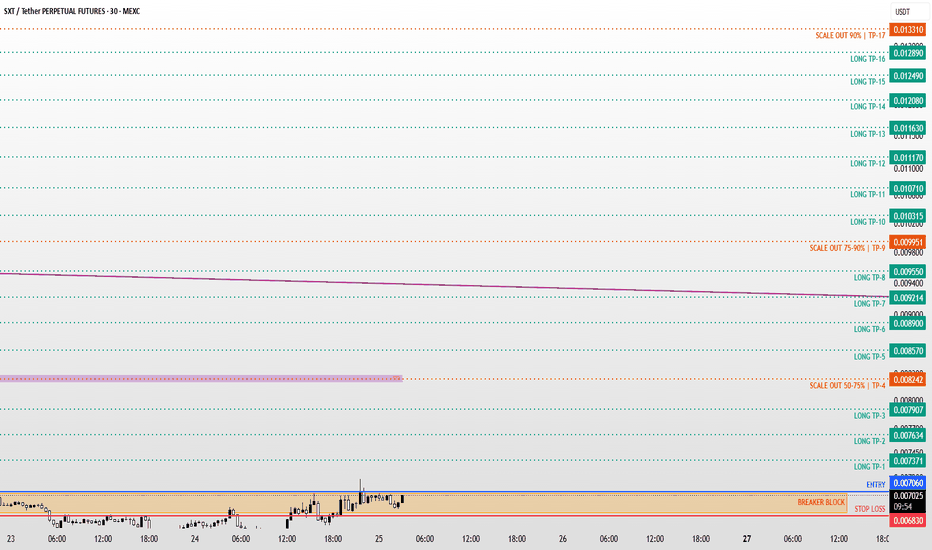Click the 0.008570 price tag
Viewport: 932px width, 550px height.
[x=908, y=351]
